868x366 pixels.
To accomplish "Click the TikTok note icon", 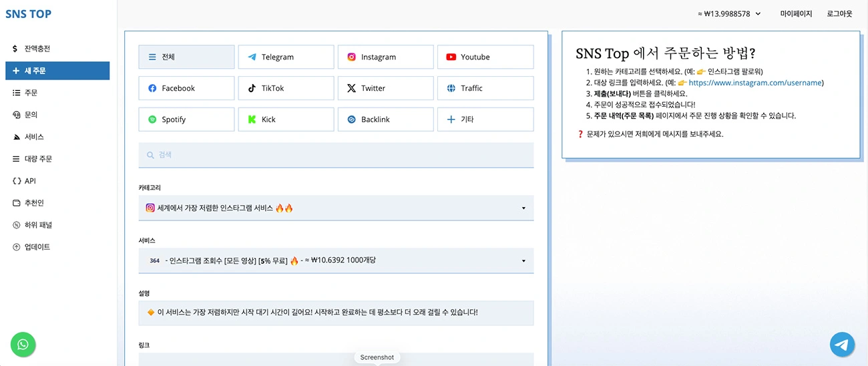I will 252,88.
